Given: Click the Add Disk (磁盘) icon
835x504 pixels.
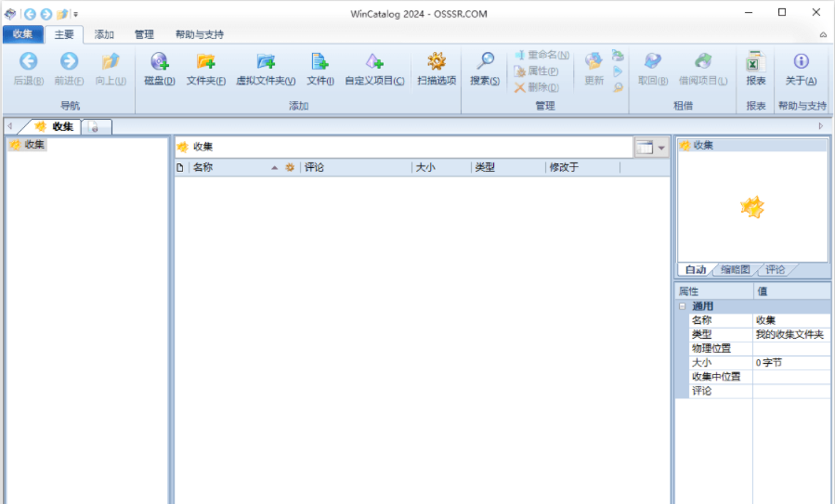Looking at the screenshot, I should [160, 62].
